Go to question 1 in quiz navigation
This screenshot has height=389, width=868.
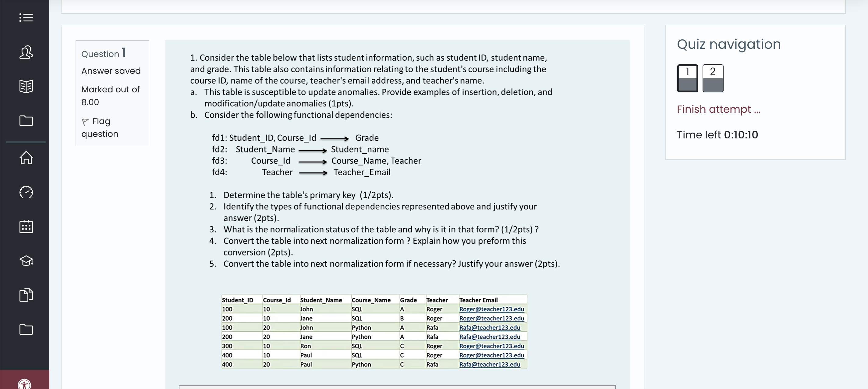click(x=687, y=78)
